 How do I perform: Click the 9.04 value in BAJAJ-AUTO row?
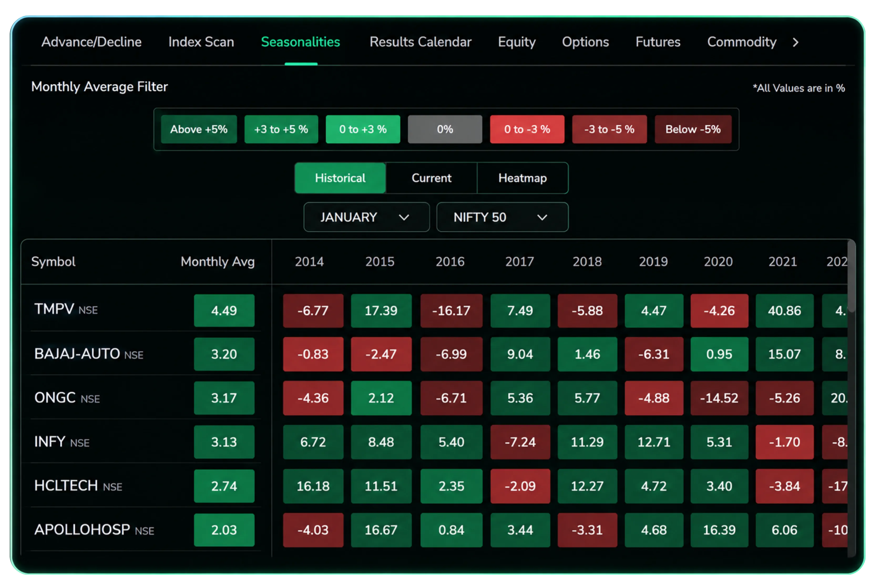520,354
